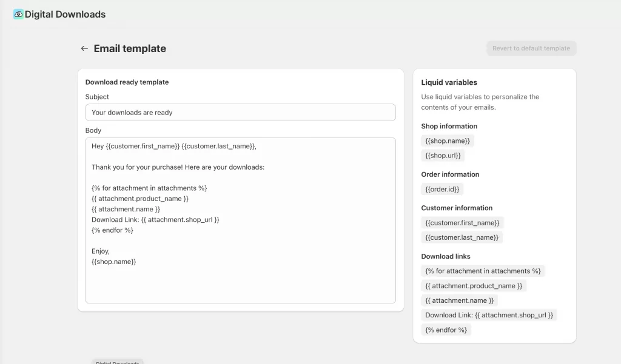Image resolution: width=621 pixels, height=364 pixels.
Task: Click the Digital Downloads app logo icon
Action: [x=18, y=14]
